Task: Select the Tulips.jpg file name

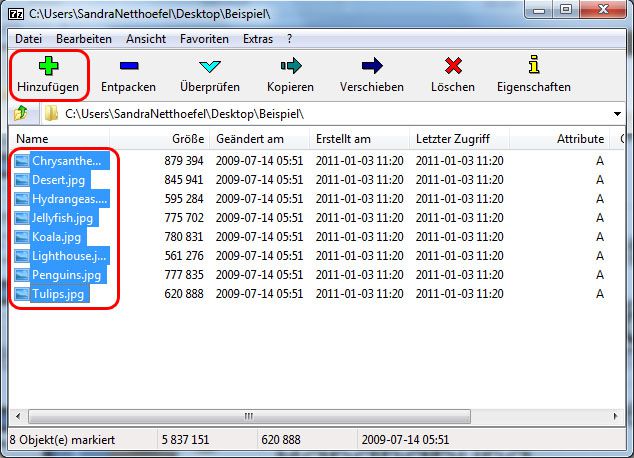Action: (58, 294)
